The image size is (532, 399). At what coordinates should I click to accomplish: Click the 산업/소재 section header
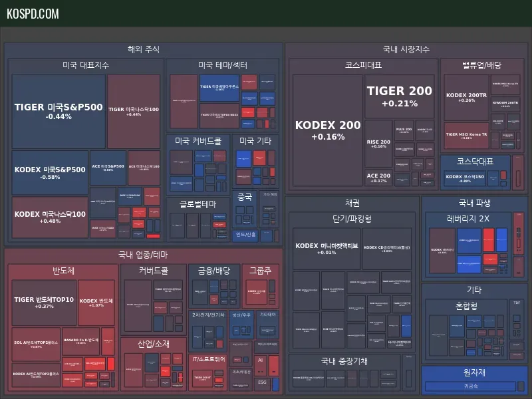[154, 344]
